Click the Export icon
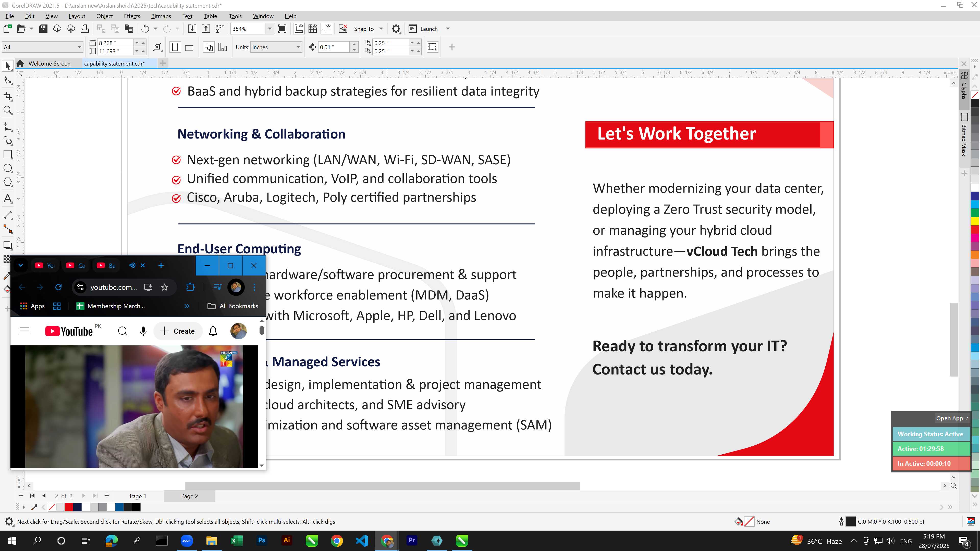This screenshot has height=551, width=980. [x=205, y=29]
